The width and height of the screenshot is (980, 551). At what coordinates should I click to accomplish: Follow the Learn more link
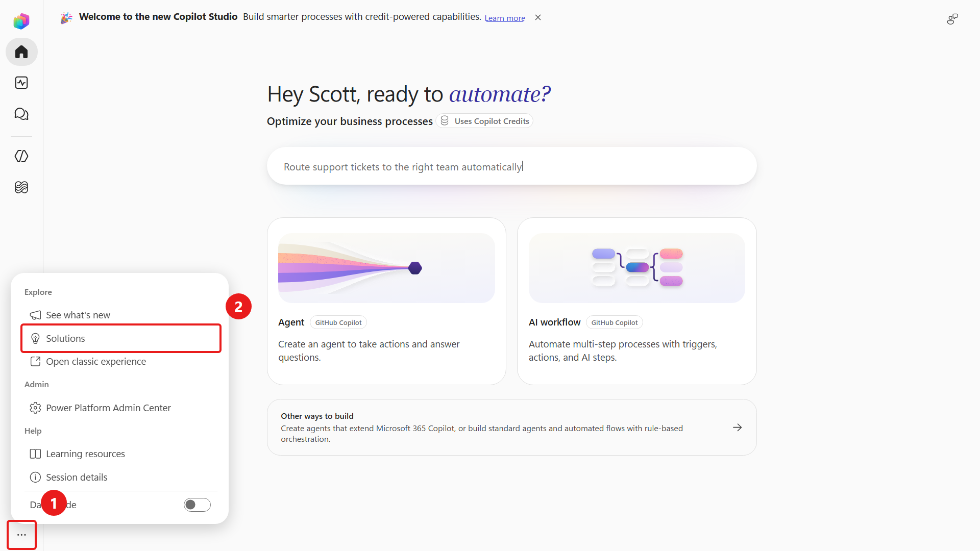point(505,18)
